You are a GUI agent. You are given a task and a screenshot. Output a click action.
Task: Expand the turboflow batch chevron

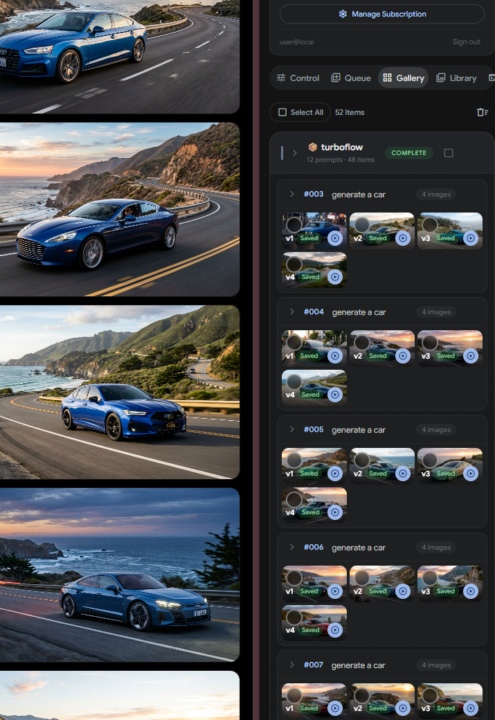[295, 153]
